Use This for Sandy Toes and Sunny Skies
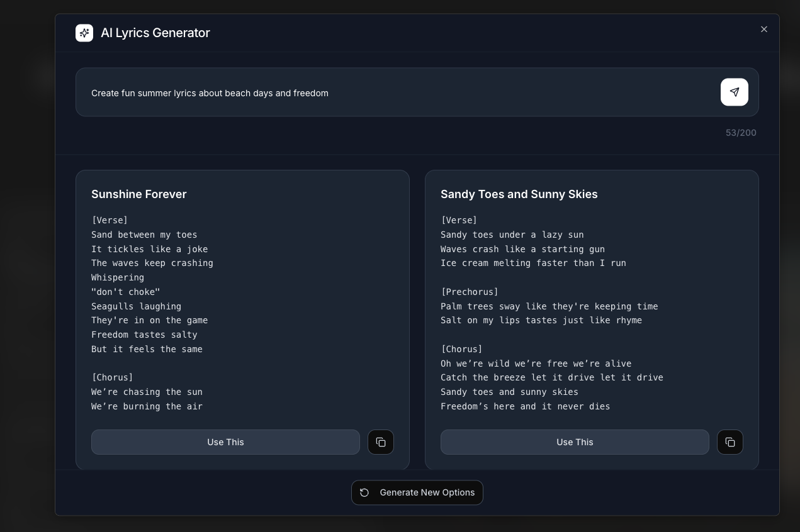 point(575,442)
